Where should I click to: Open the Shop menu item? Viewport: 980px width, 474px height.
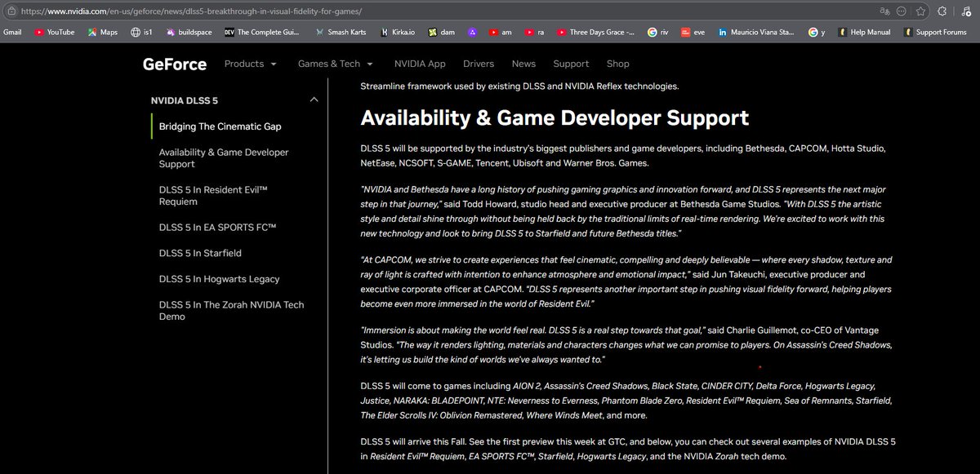point(618,64)
